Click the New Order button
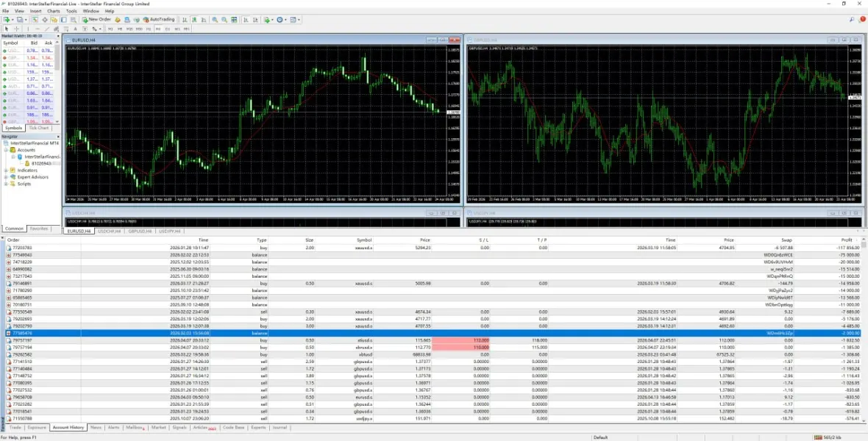Screen dimensions: 868x441 (96, 19)
